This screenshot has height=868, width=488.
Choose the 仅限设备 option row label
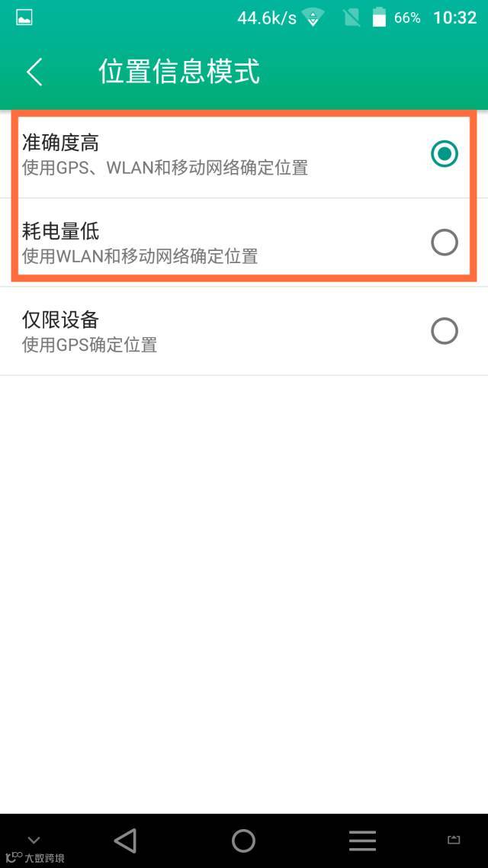click(x=60, y=320)
